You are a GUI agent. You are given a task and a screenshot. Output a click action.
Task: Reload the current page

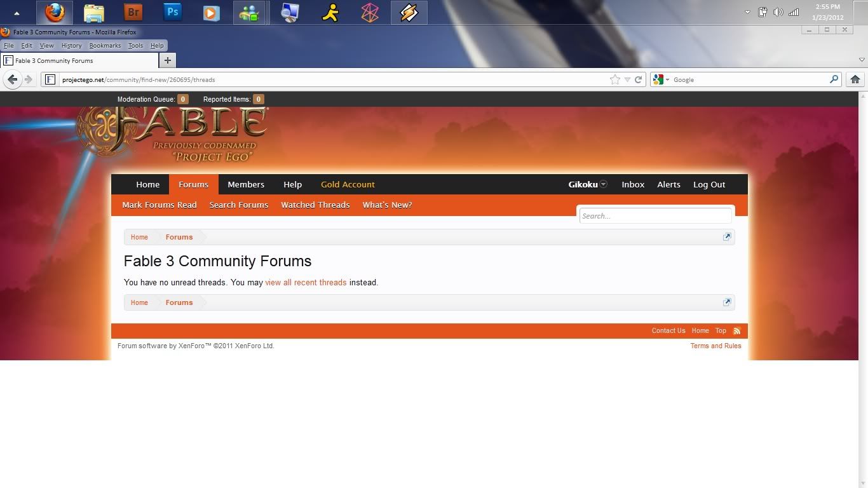[x=639, y=79]
